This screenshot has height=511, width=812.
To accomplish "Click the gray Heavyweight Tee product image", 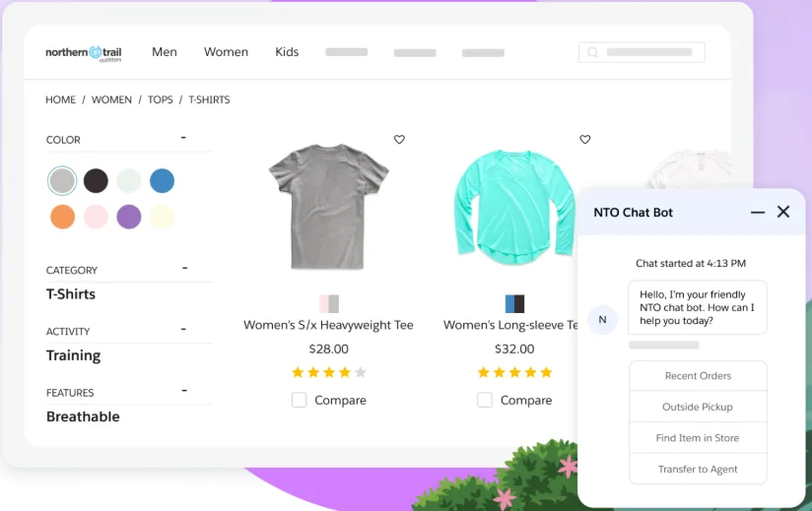I will click(328, 207).
